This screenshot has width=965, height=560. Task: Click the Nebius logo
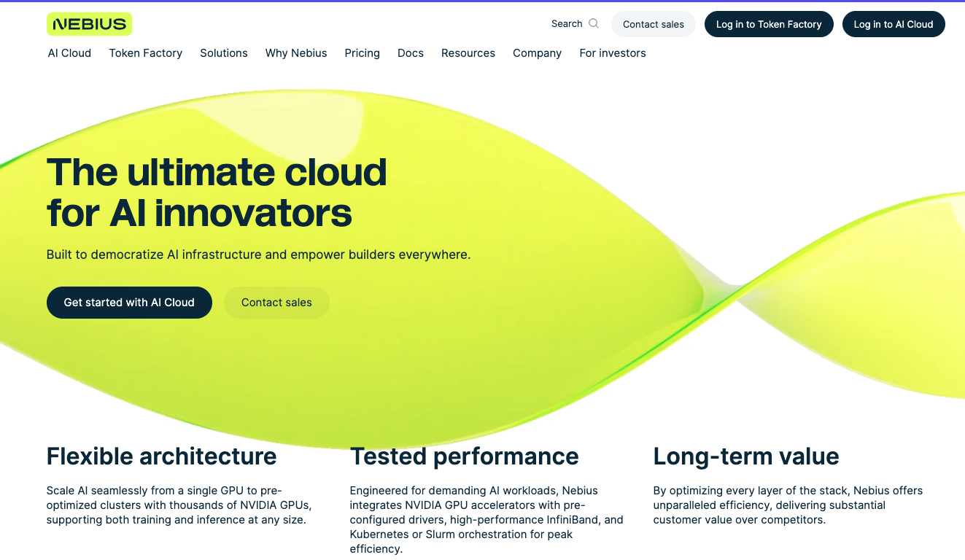tap(89, 24)
